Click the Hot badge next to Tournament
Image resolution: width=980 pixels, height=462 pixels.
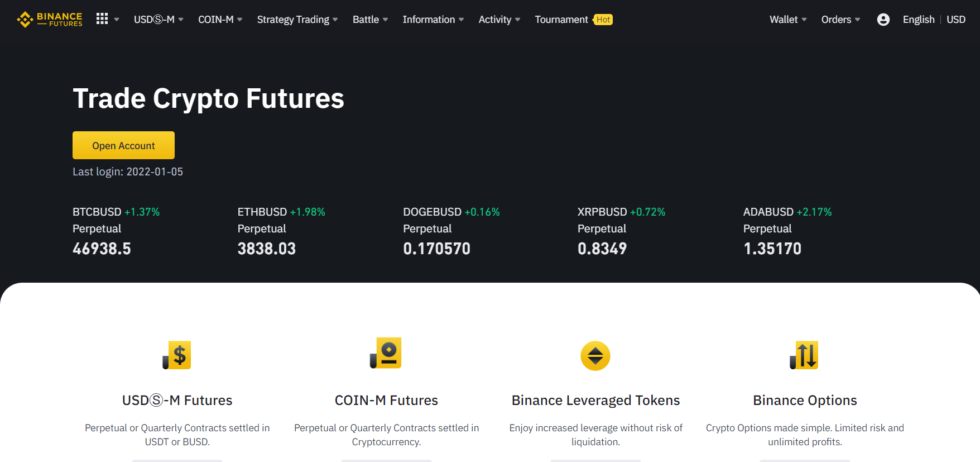click(603, 20)
